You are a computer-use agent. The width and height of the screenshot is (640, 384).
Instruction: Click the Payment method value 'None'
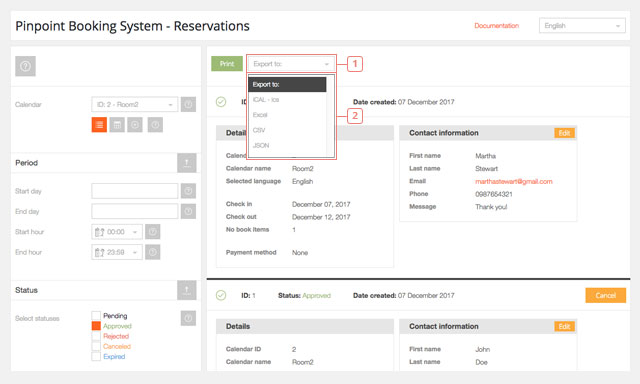click(x=300, y=253)
